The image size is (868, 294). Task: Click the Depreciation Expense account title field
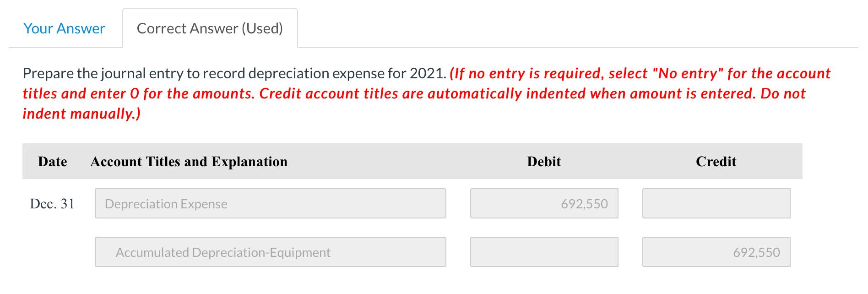(x=270, y=203)
